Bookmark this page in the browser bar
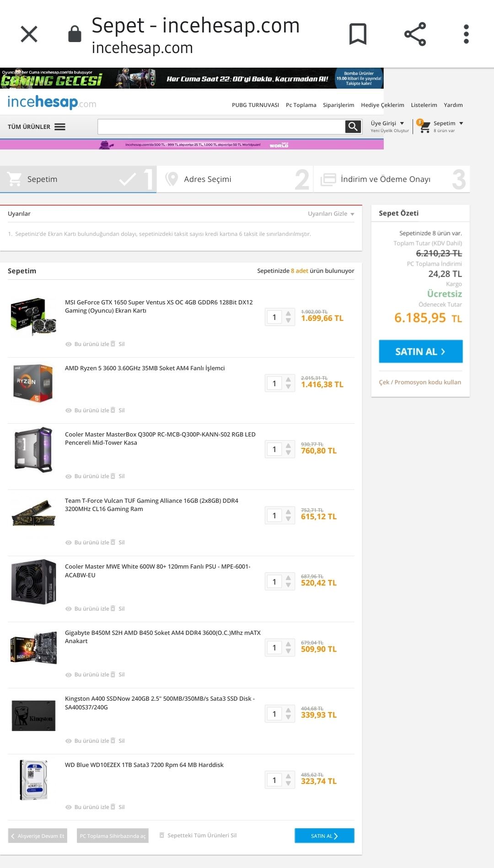 (358, 34)
